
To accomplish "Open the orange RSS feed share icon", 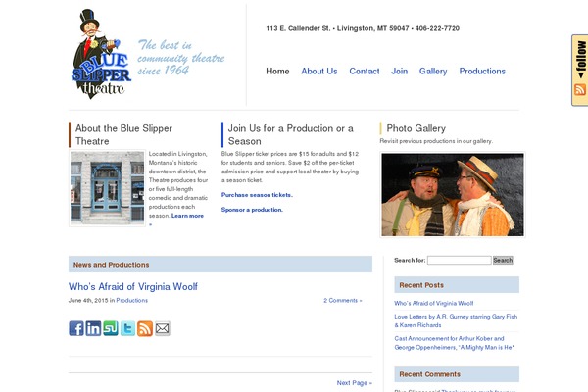I will click(x=145, y=328).
